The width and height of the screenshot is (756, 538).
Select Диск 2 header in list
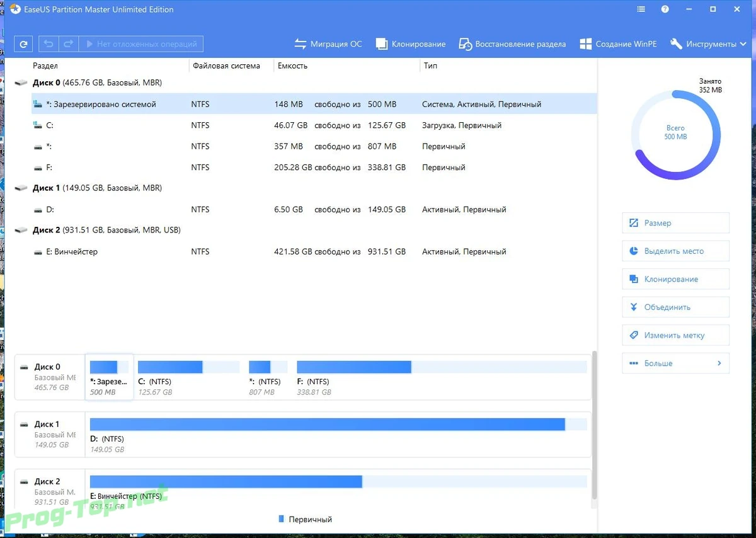pos(106,230)
